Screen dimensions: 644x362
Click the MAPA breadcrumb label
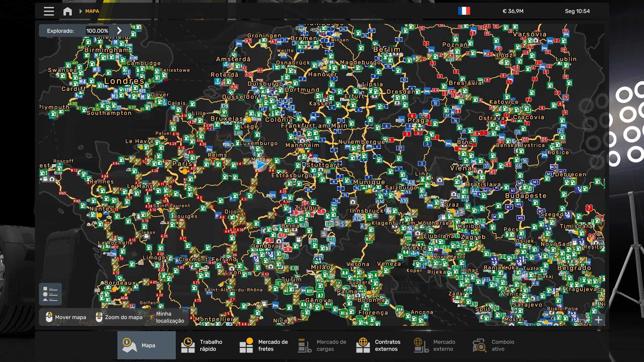tap(92, 11)
